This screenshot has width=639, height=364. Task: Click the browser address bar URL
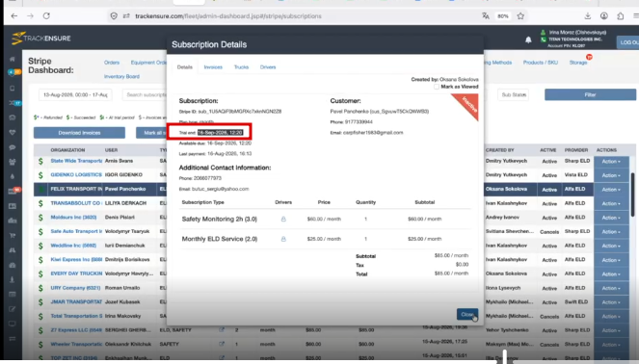228,15
